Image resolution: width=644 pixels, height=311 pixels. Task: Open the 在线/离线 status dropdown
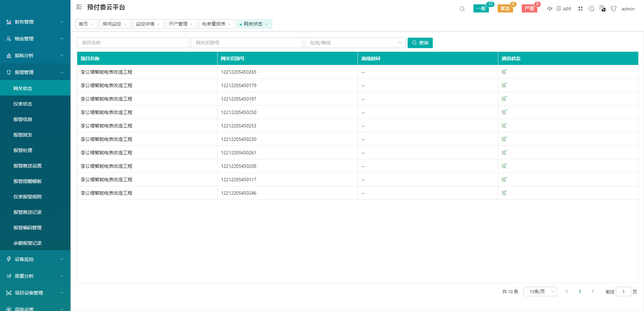(355, 43)
